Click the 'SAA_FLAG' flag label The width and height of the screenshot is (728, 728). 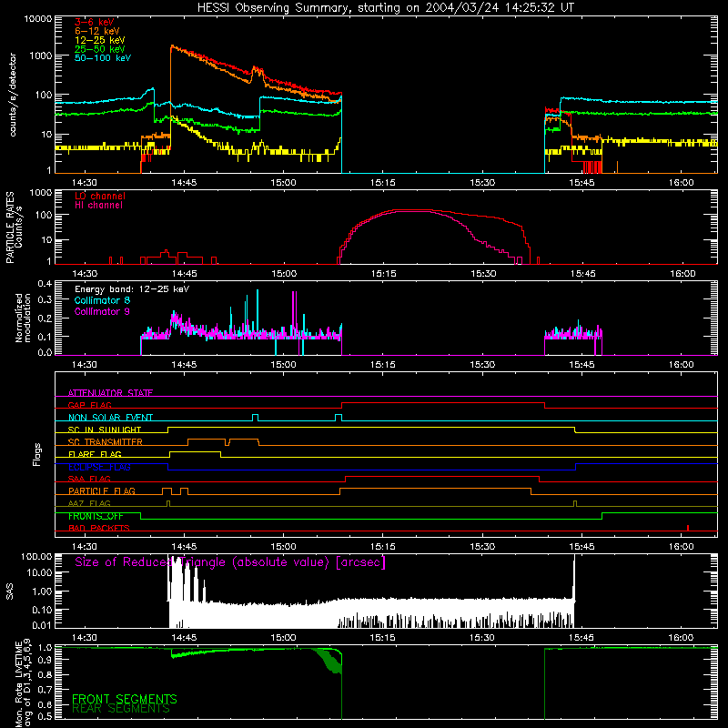pos(89,479)
